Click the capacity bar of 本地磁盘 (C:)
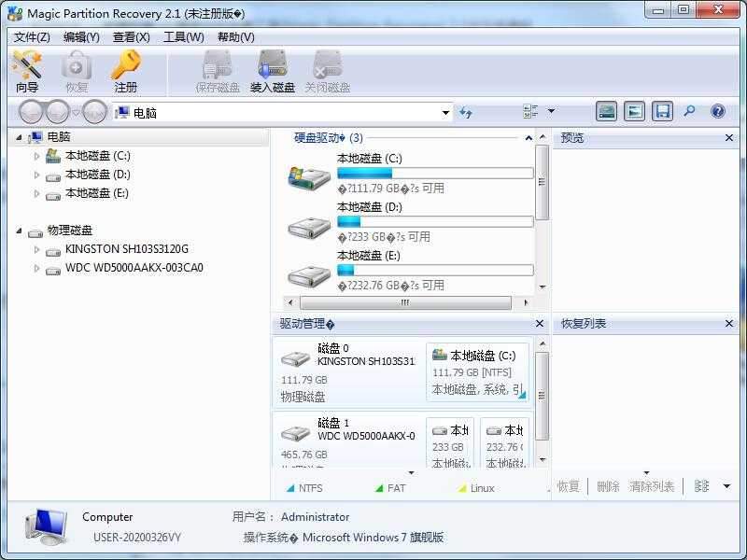Viewport: 747px width, 560px height. point(436,173)
